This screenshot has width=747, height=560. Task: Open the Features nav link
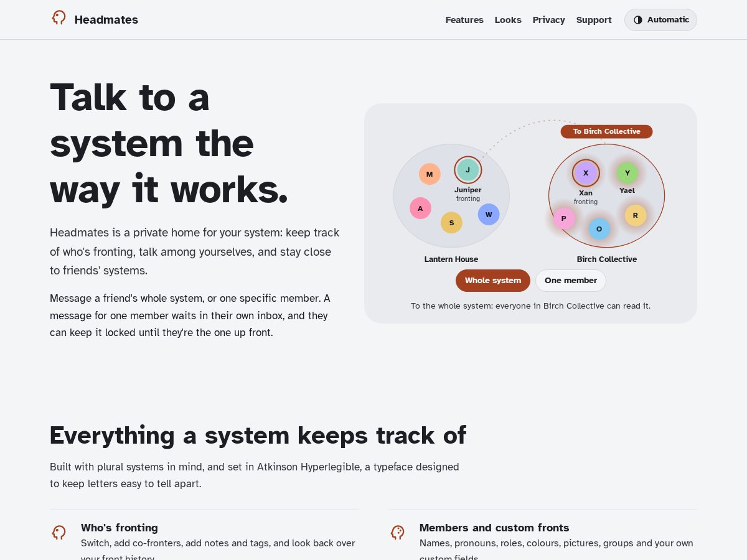pyautogui.click(x=464, y=20)
